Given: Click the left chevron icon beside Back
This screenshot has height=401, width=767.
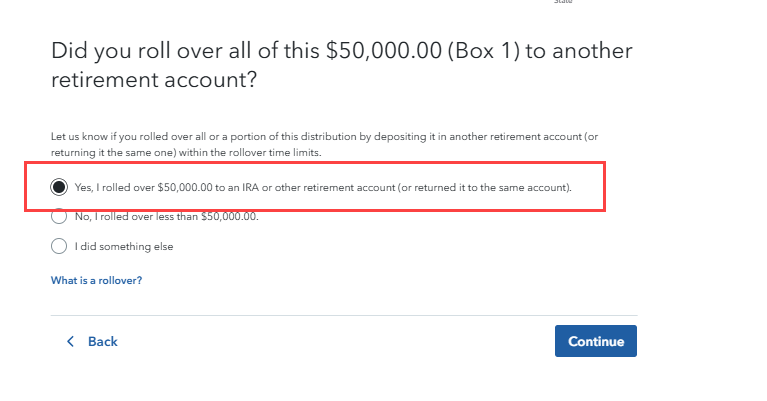Looking at the screenshot, I should click(70, 342).
